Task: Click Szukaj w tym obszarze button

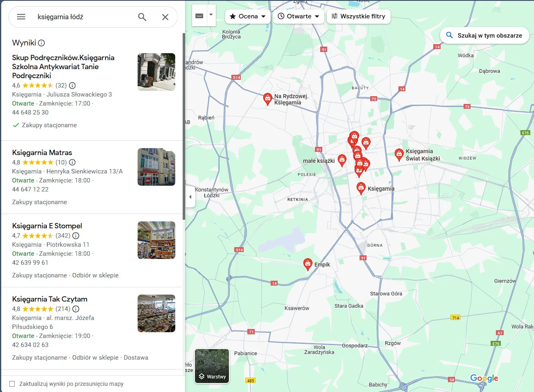Action: click(x=484, y=36)
